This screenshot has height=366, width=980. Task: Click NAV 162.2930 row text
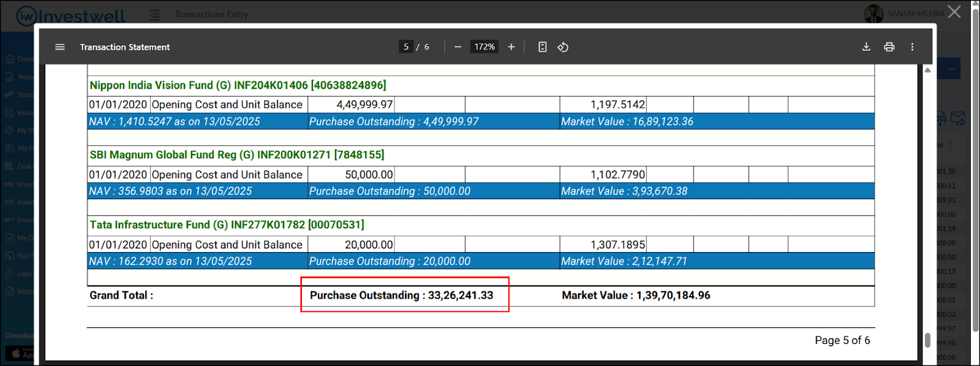coord(170,261)
